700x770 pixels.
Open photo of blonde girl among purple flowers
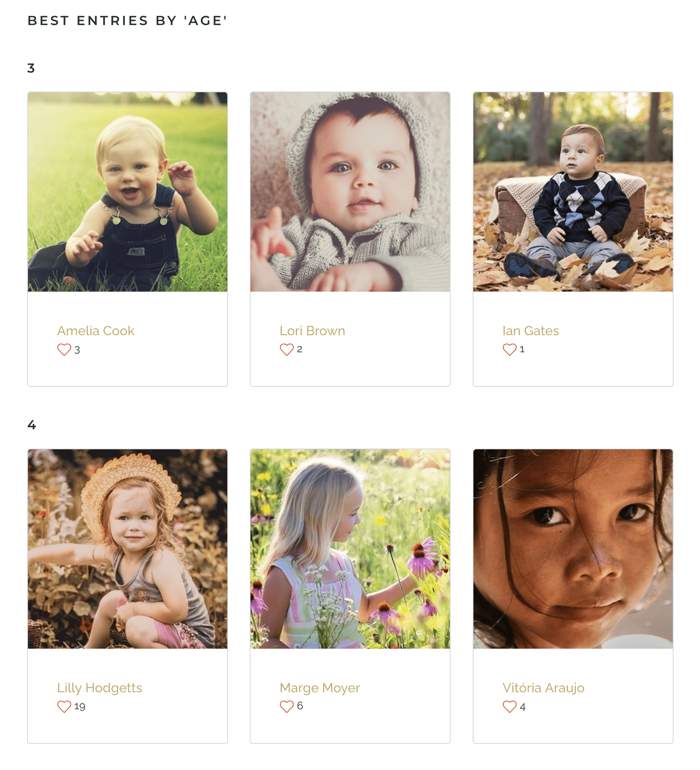[x=350, y=549]
